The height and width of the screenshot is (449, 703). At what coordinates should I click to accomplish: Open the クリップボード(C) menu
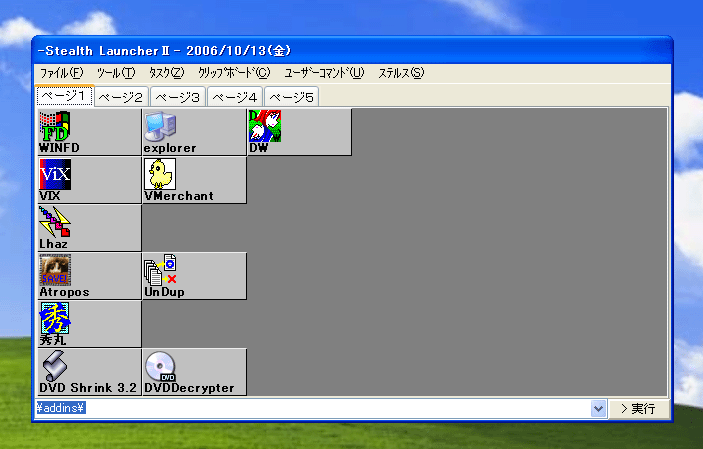point(234,73)
